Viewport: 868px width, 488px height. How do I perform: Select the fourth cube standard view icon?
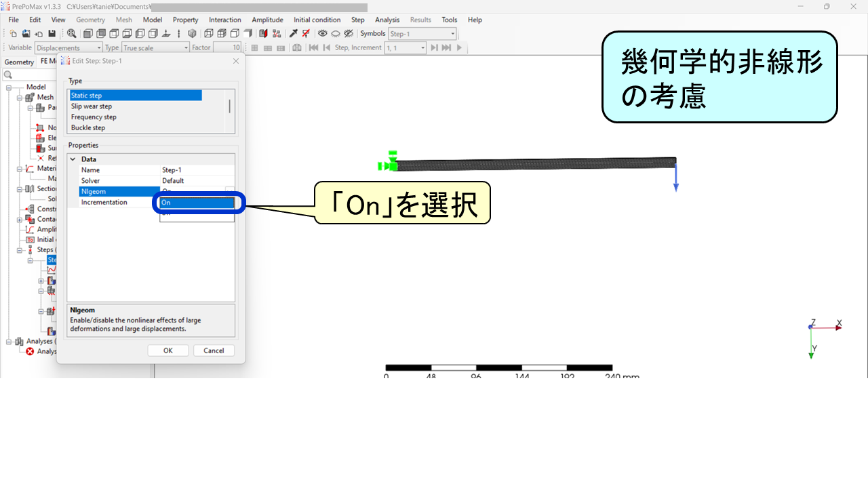[x=127, y=33]
